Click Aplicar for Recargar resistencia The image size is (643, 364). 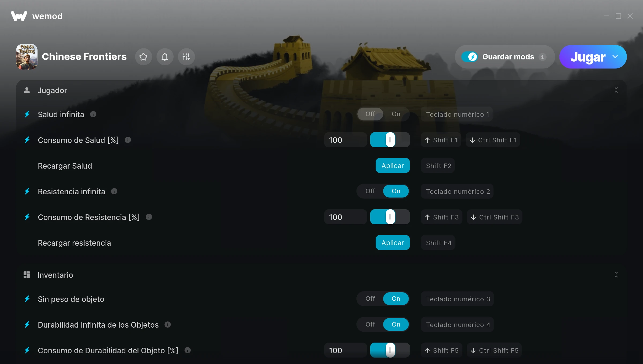click(x=392, y=243)
